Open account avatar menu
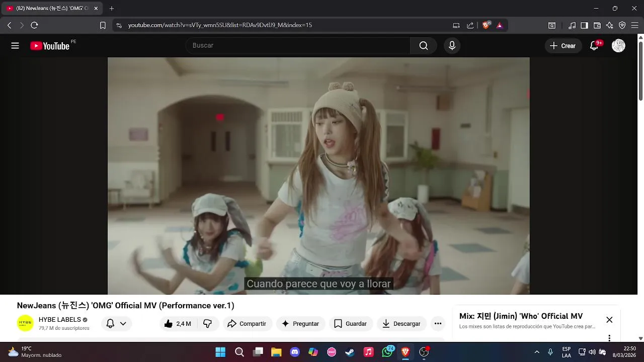The width and height of the screenshot is (644, 362). tap(618, 46)
